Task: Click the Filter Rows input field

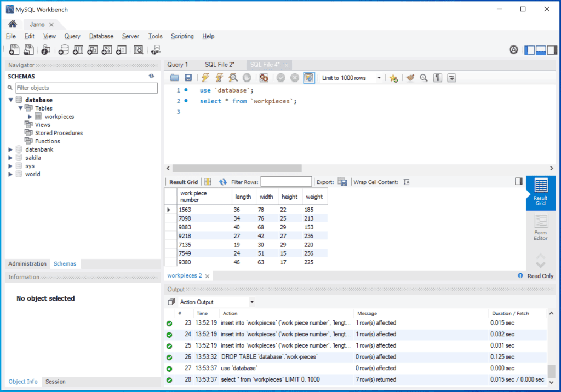Action: tap(287, 181)
